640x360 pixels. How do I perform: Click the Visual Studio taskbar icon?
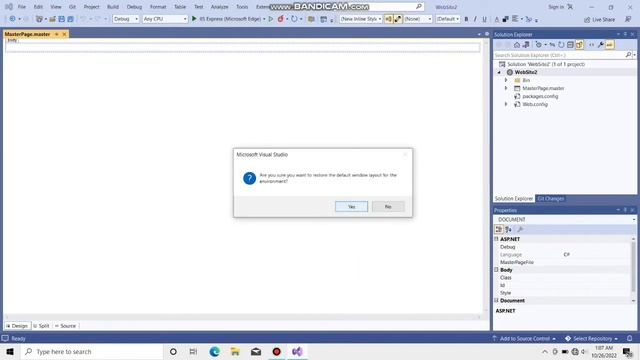click(297, 351)
